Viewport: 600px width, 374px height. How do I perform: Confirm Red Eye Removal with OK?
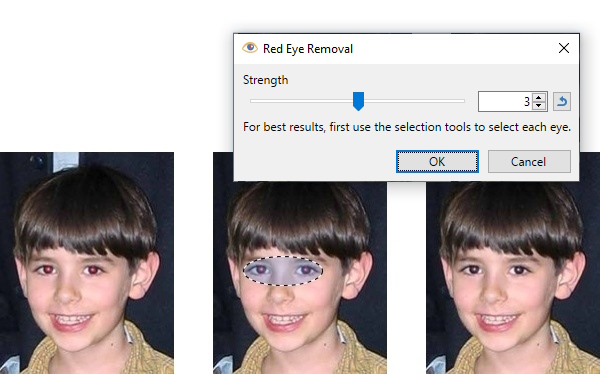437,162
